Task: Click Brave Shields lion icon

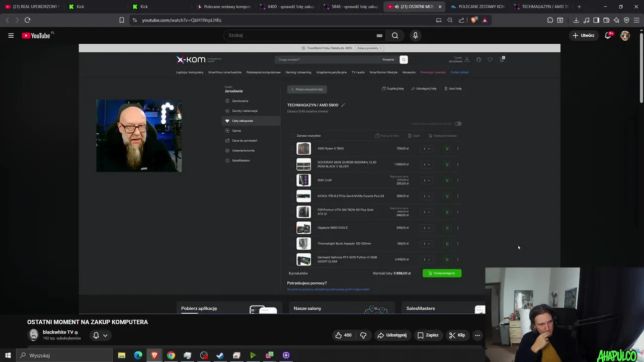Action: pos(473,20)
